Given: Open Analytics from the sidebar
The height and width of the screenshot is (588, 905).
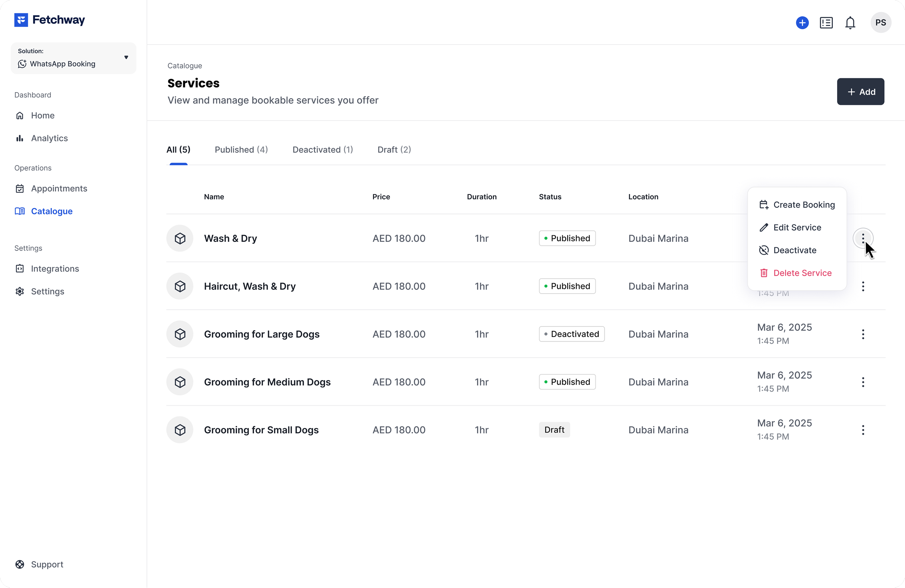Looking at the screenshot, I should 49,138.
